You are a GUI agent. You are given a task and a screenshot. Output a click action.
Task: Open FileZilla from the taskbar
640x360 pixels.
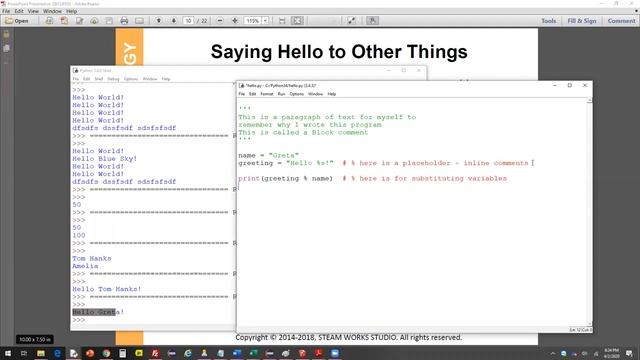point(155,353)
